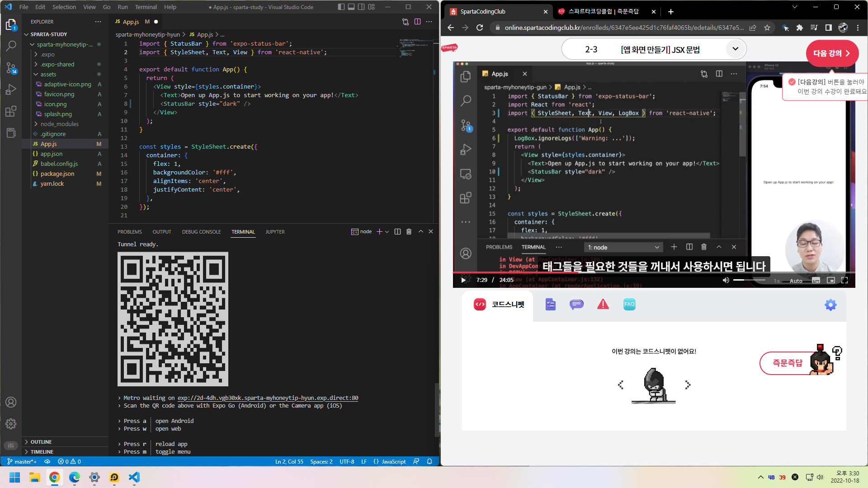Open App.js in the Explorer tree
The width and height of the screenshot is (868, 488).
click(65, 144)
